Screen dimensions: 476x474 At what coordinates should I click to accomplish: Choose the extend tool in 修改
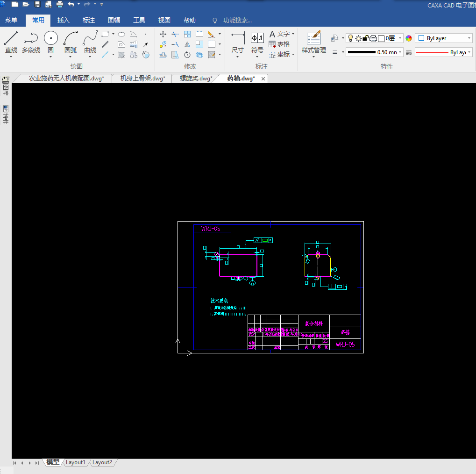[x=175, y=44]
